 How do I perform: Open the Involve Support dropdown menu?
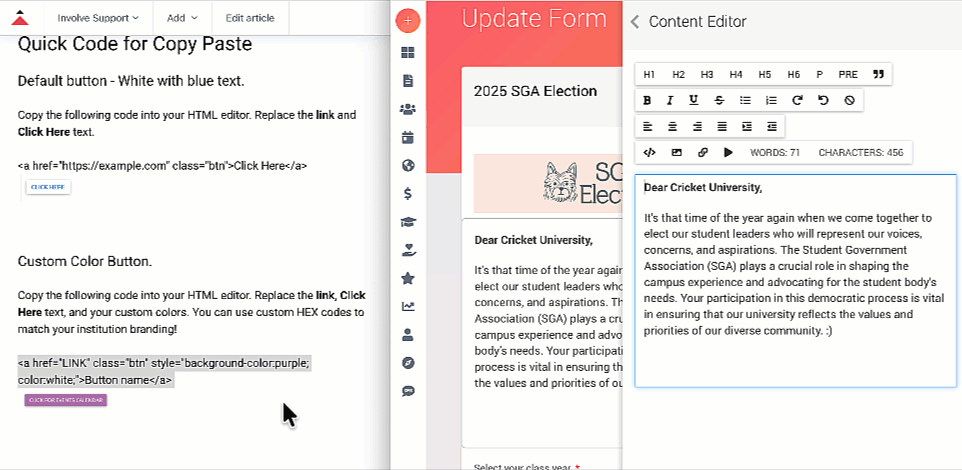(x=98, y=18)
